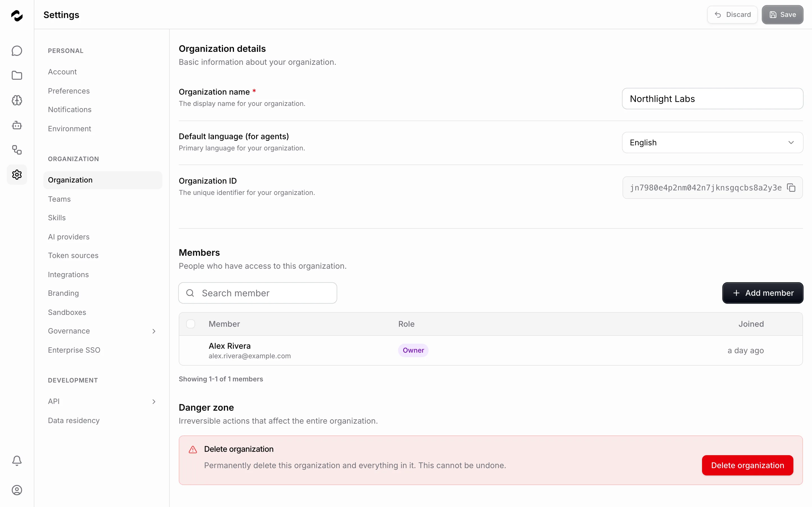812x507 pixels.
Task: Expand the API submenu
Action: click(103, 401)
